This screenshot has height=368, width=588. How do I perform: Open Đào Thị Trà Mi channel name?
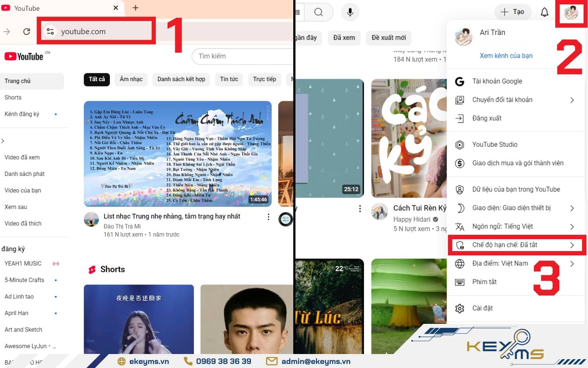[x=122, y=226]
